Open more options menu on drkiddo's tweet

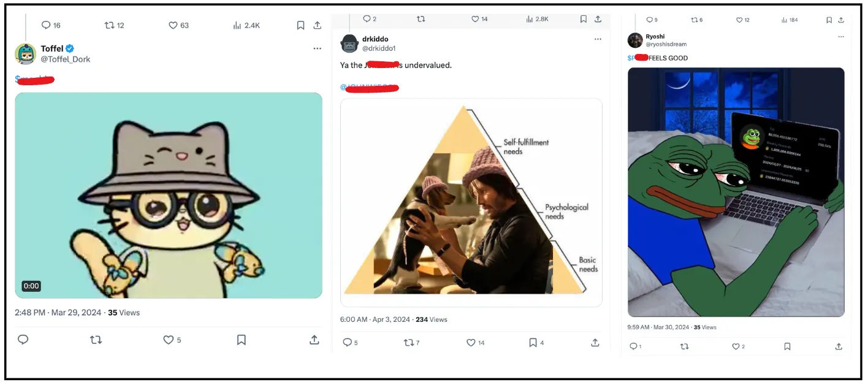pyautogui.click(x=598, y=39)
